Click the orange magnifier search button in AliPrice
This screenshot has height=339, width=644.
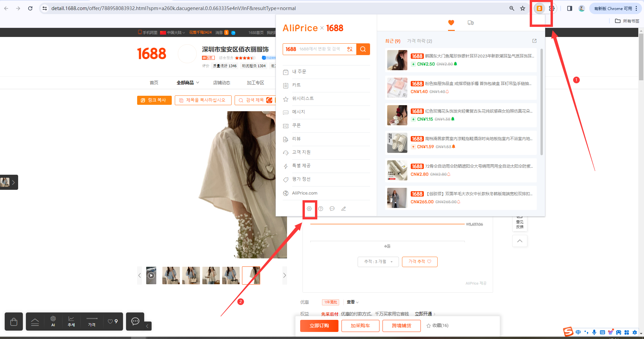(363, 49)
